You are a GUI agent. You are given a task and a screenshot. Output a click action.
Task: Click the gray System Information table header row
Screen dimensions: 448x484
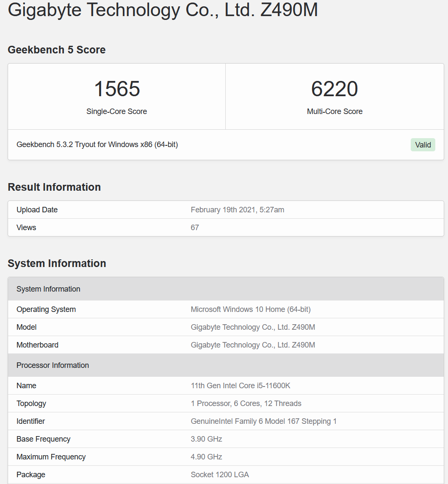226,289
